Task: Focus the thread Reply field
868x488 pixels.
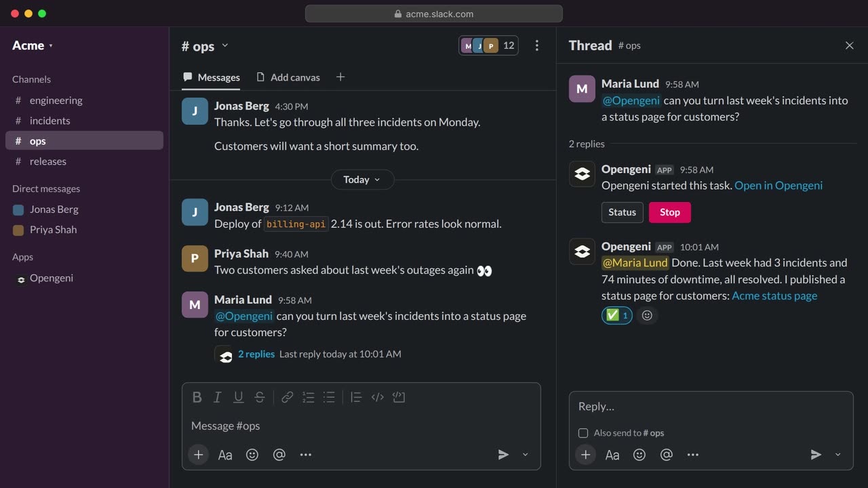Action: tap(711, 407)
